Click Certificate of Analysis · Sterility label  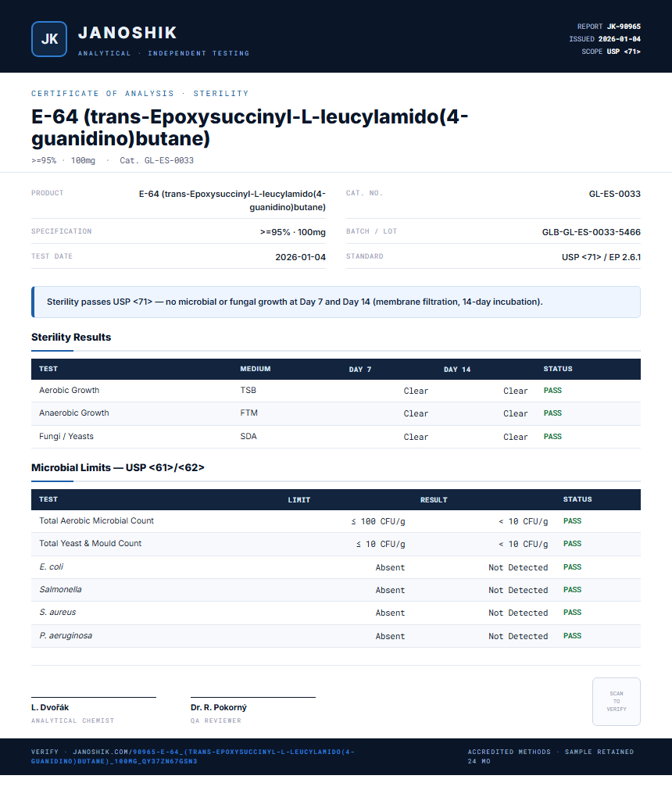140,94
